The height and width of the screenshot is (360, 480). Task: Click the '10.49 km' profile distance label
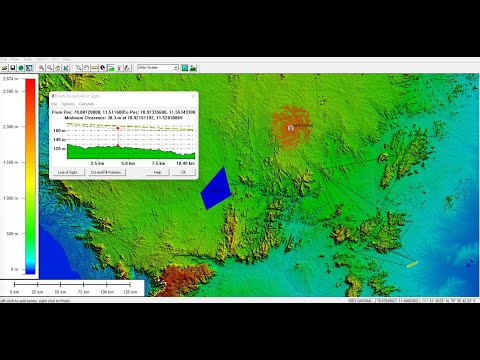click(x=185, y=163)
